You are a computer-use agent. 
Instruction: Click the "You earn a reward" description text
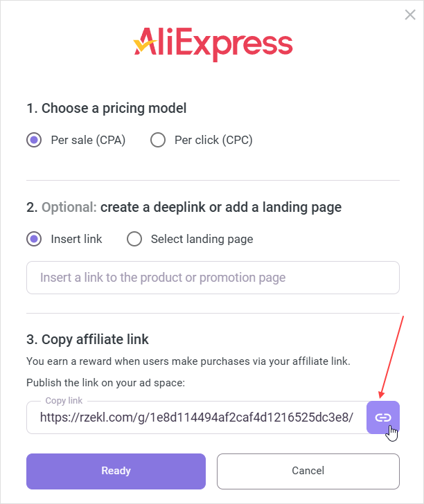pos(188,361)
